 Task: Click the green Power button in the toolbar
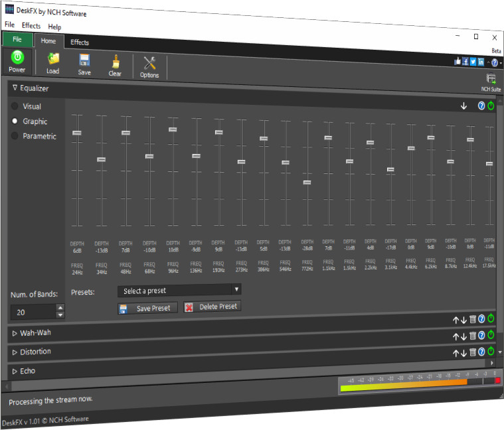pyautogui.click(x=17, y=59)
